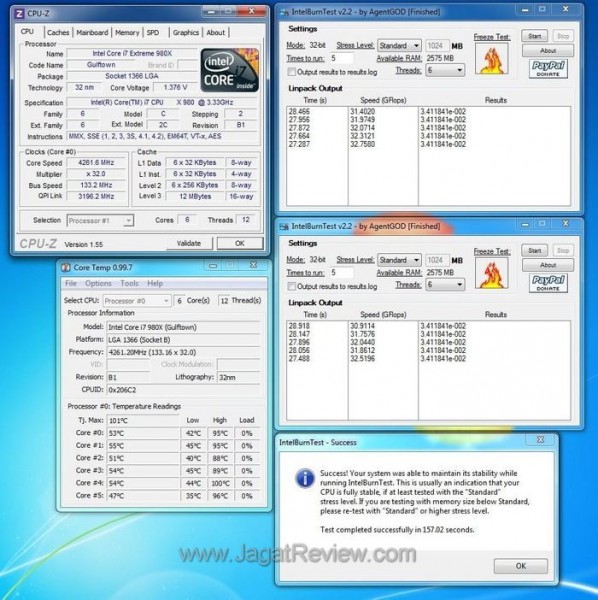This screenshot has height=600, width=598.
Task: Click the Core #4 high temperature 100°C
Action: (x=220, y=483)
